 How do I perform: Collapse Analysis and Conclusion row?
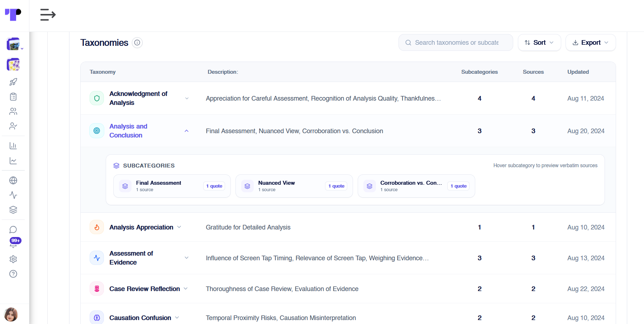tap(187, 131)
